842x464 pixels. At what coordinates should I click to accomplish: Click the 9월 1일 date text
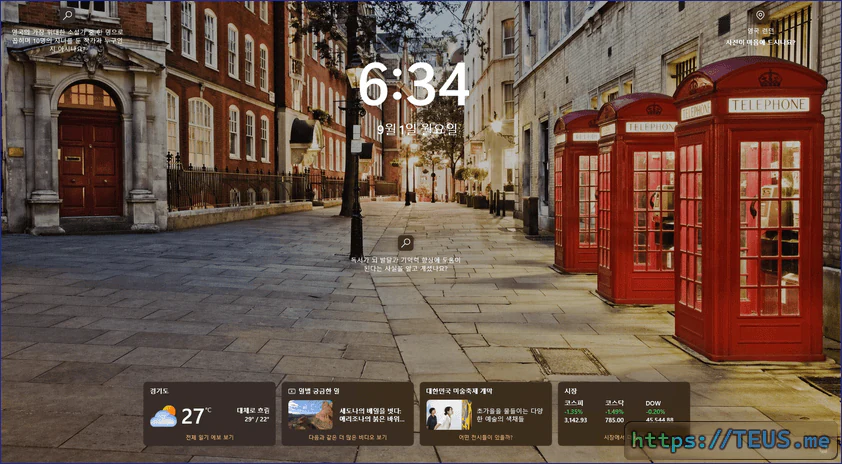417,129
